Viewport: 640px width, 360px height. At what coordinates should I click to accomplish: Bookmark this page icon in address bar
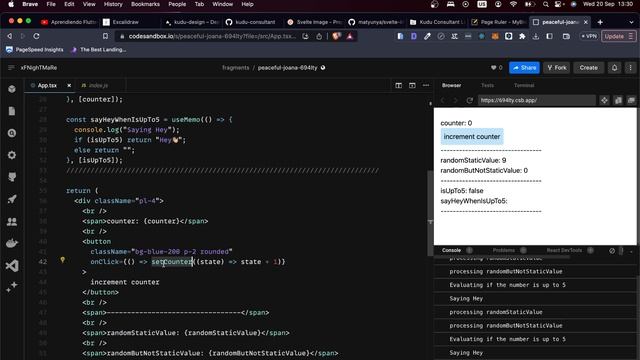105,36
